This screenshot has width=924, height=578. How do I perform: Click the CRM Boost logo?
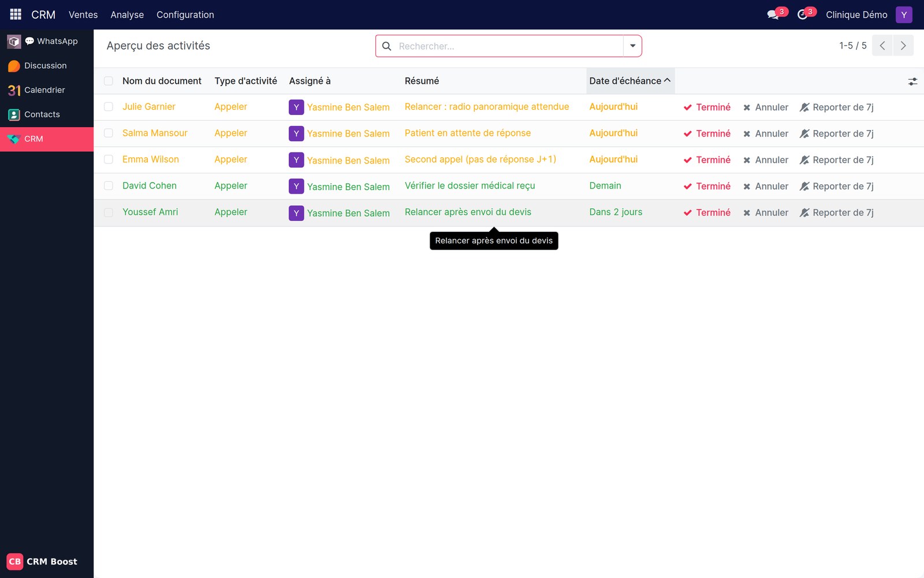(x=14, y=561)
